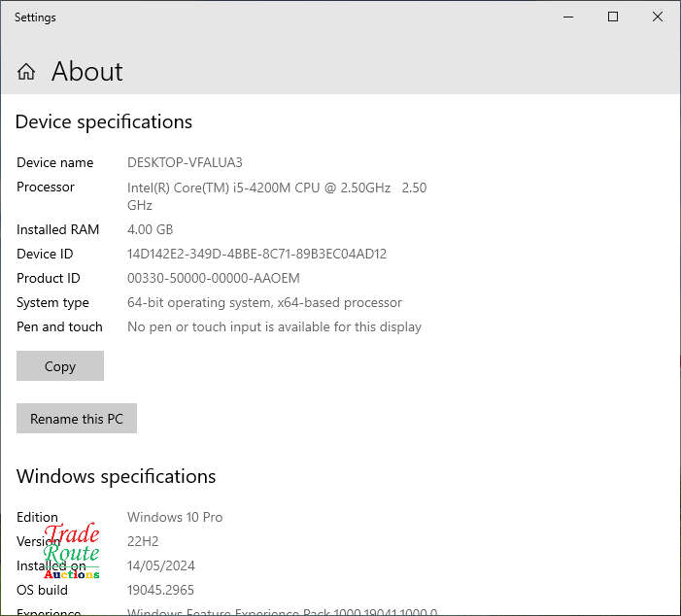681x616 pixels.
Task: Select edition value Windows 10 Pro
Action: [x=175, y=517]
